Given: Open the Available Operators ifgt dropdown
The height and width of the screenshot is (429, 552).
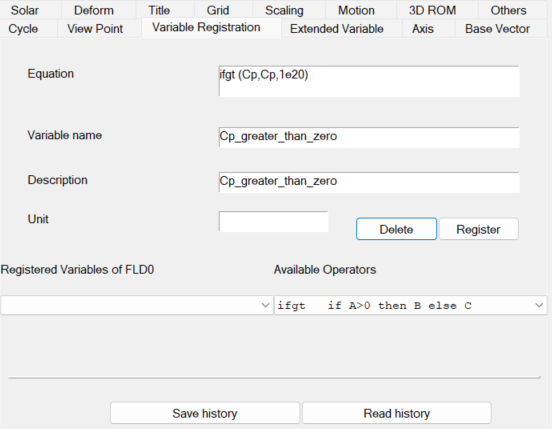Looking at the screenshot, I should pos(410,305).
